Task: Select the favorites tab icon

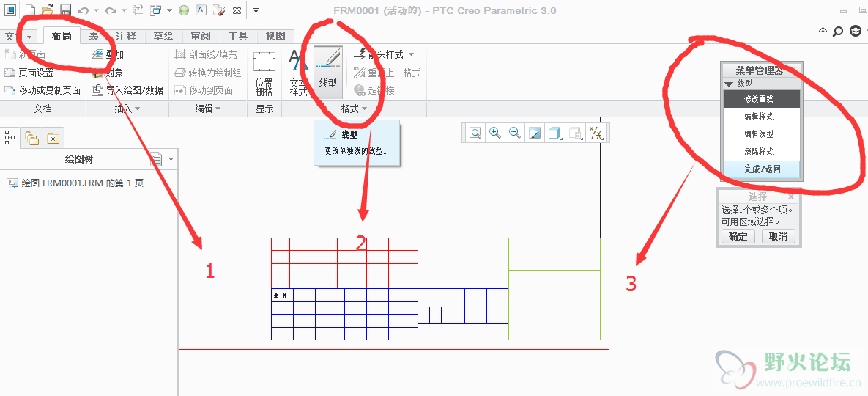Action: 53,138
